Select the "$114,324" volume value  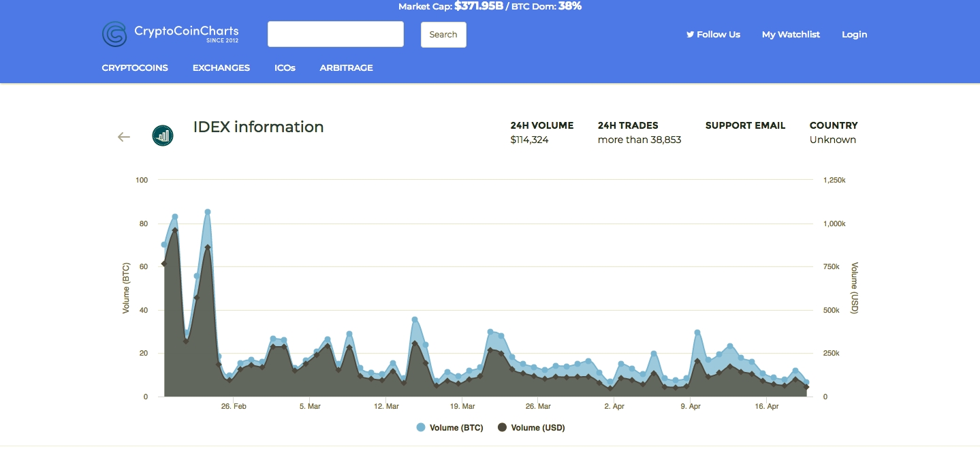click(x=530, y=140)
